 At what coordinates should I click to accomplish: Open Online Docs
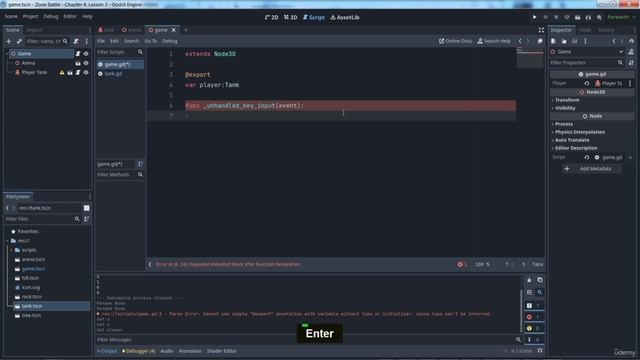(x=455, y=41)
